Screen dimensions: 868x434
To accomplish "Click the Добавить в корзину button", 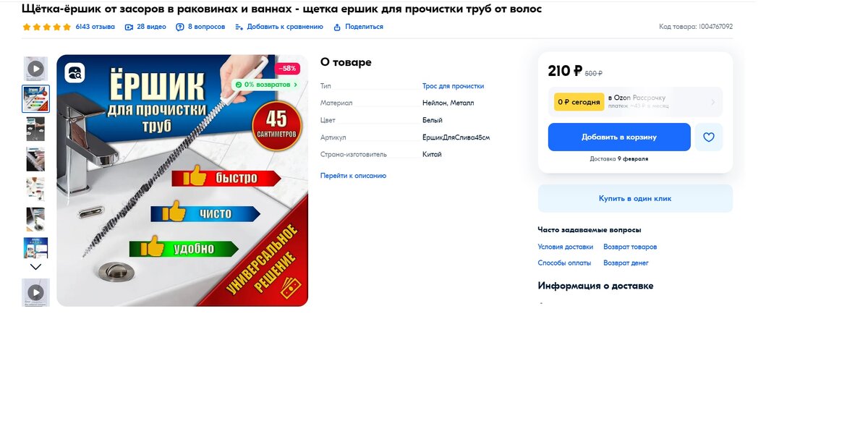I will click(x=619, y=137).
